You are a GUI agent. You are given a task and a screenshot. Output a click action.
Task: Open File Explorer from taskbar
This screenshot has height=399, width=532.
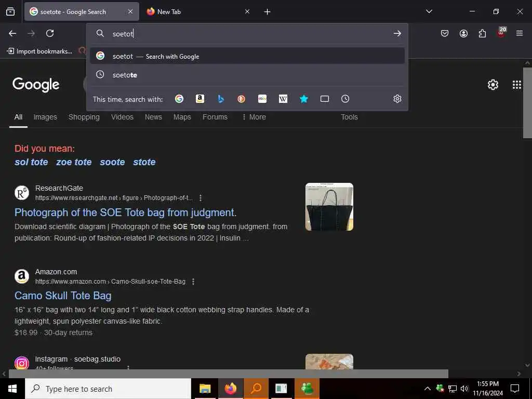click(205, 389)
